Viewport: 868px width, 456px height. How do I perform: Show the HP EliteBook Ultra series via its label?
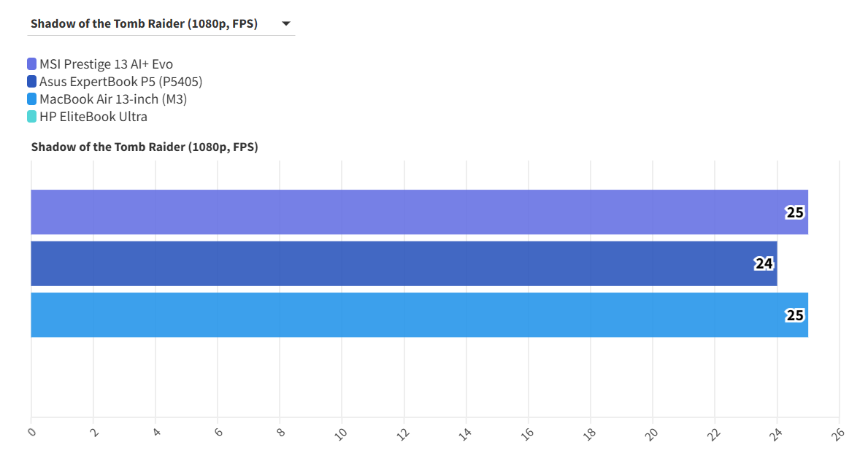pos(93,117)
